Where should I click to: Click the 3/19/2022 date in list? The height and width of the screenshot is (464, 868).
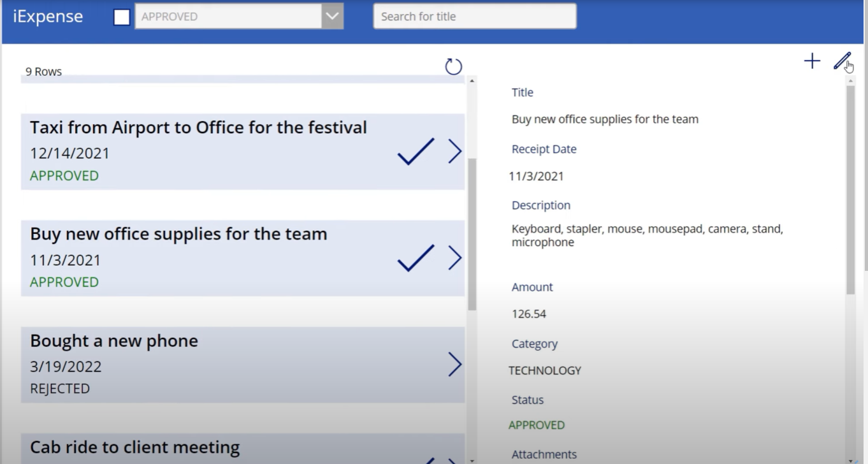[x=66, y=367]
